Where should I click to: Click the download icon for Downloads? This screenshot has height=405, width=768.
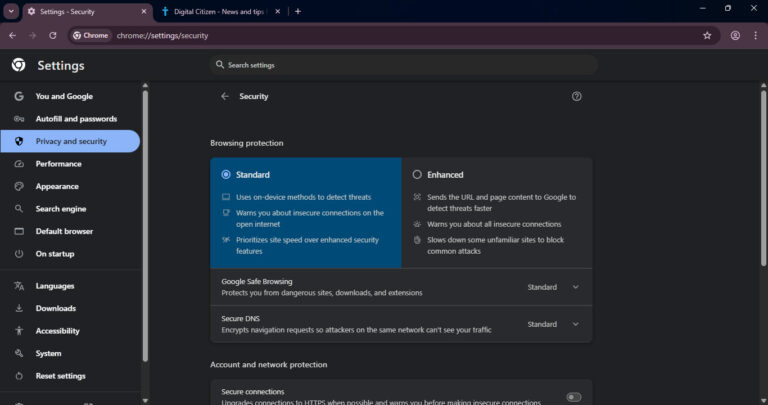19,309
